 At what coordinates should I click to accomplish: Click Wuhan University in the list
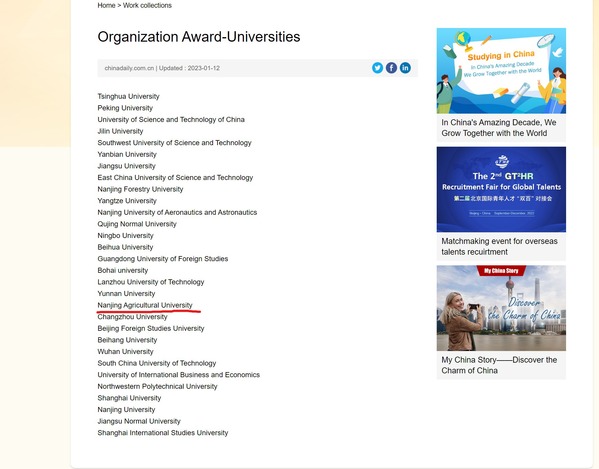tap(125, 351)
